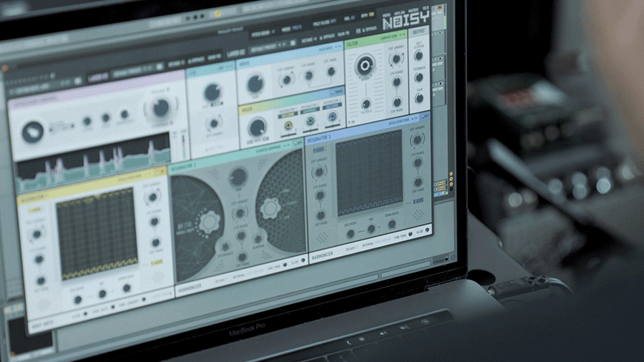Screen dimensions: 644x362
Task: Adjust the Soft Clipper knob in Output
Action: click(419, 55)
